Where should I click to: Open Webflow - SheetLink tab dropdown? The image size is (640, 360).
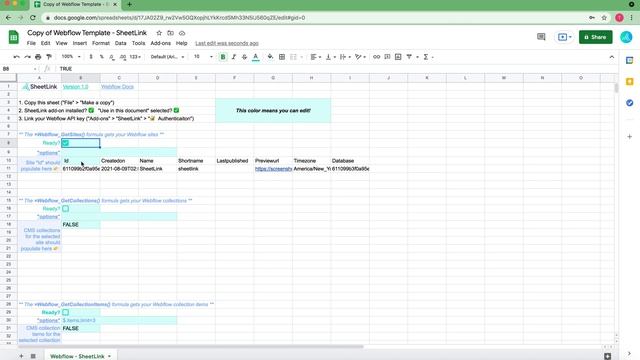coord(109,356)
